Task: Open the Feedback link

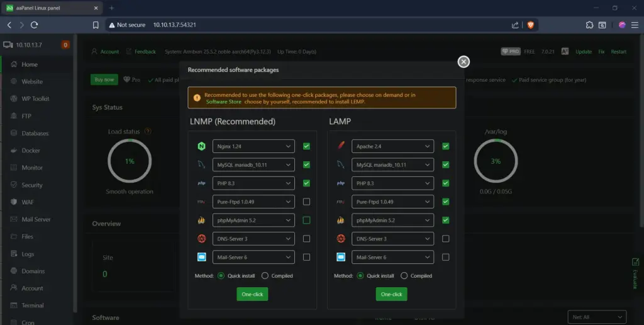Action: pyautogui.click(x=145, y=52)
